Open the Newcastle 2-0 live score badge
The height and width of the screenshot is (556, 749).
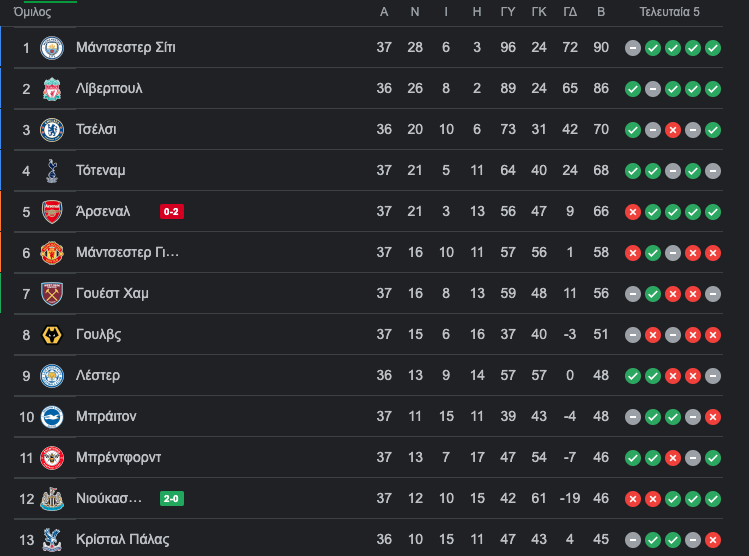(171, 499)
